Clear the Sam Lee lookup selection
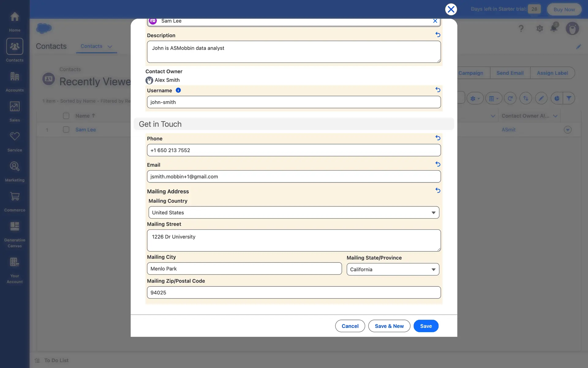Viewport: 588px width, 368px height. pyautogui.click(x=435, y=21)
